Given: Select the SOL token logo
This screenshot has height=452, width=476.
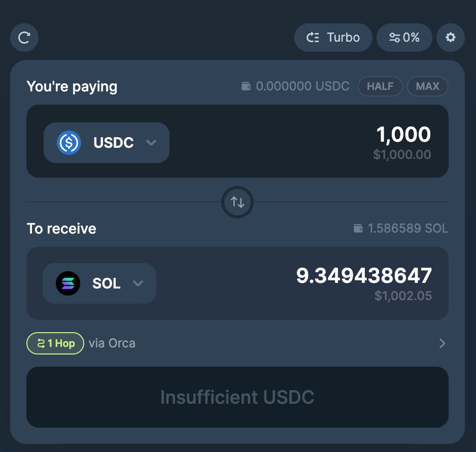Looking at the screenshot, I should (68, 283).
